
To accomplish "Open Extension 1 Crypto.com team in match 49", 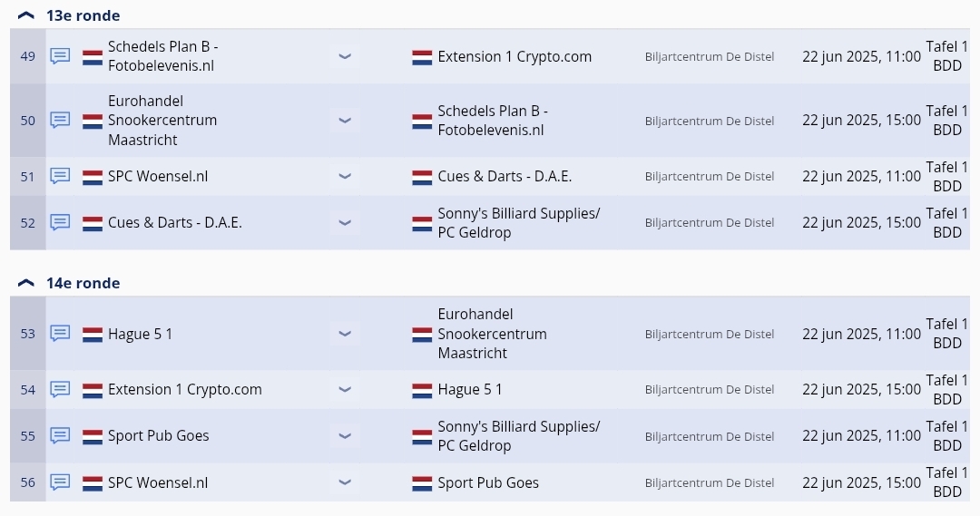I will 514,57.
